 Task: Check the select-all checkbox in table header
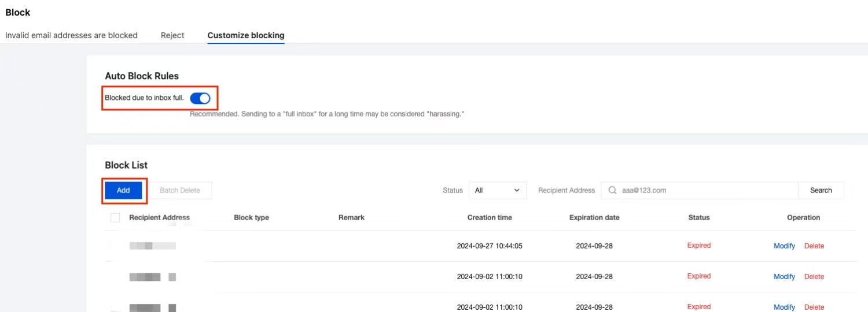tap(115, 218)
